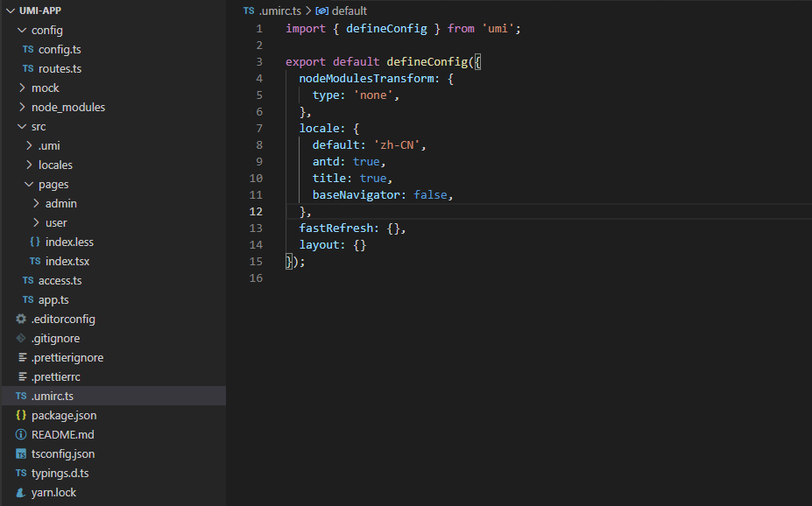Screen dimensions: 812x506
Task: Click the symbol icon before breadcrumb 'default'
Action: (x=321, y=11)
